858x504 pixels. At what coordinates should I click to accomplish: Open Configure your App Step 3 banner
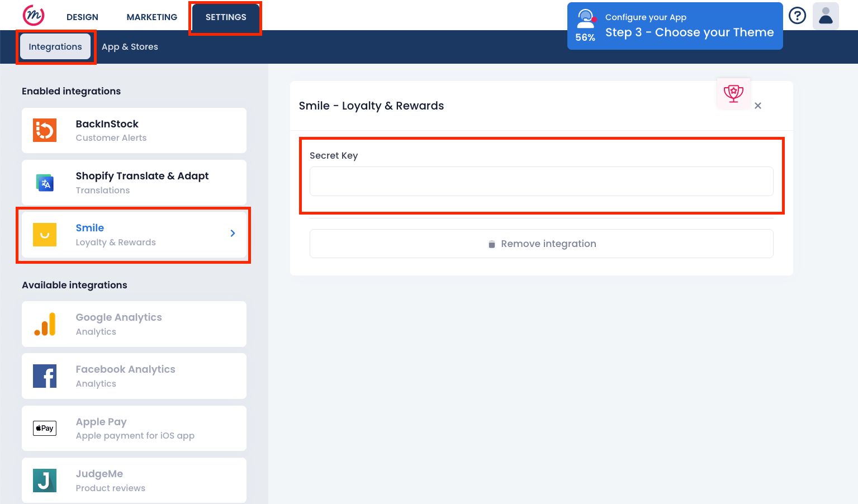pos(675,26)
